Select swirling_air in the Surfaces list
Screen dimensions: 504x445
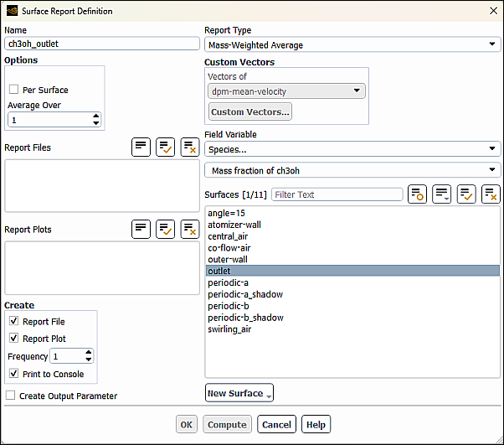(229, 329)
